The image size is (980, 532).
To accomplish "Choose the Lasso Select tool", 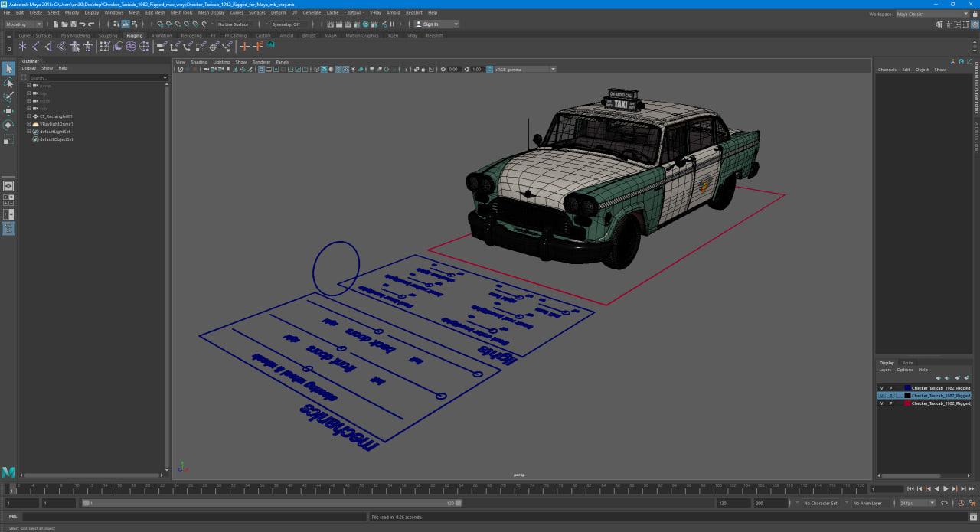I will (8, 83).
